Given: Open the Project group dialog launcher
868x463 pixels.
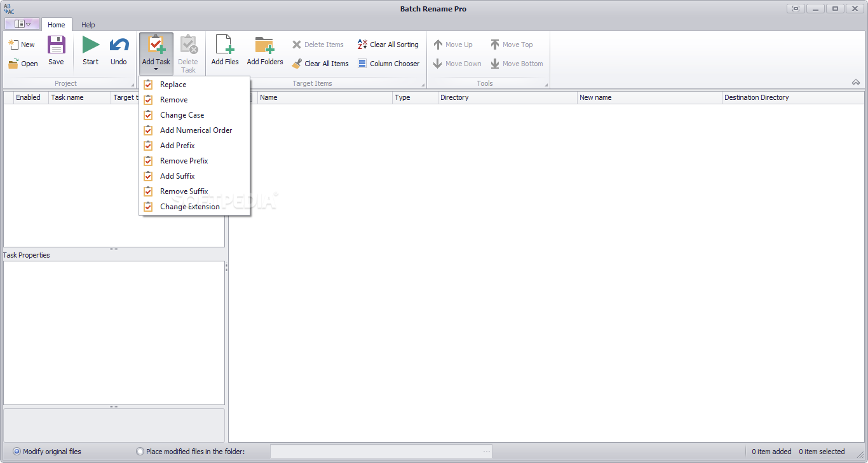Looking at the screenshot, I should click(133, 84).
